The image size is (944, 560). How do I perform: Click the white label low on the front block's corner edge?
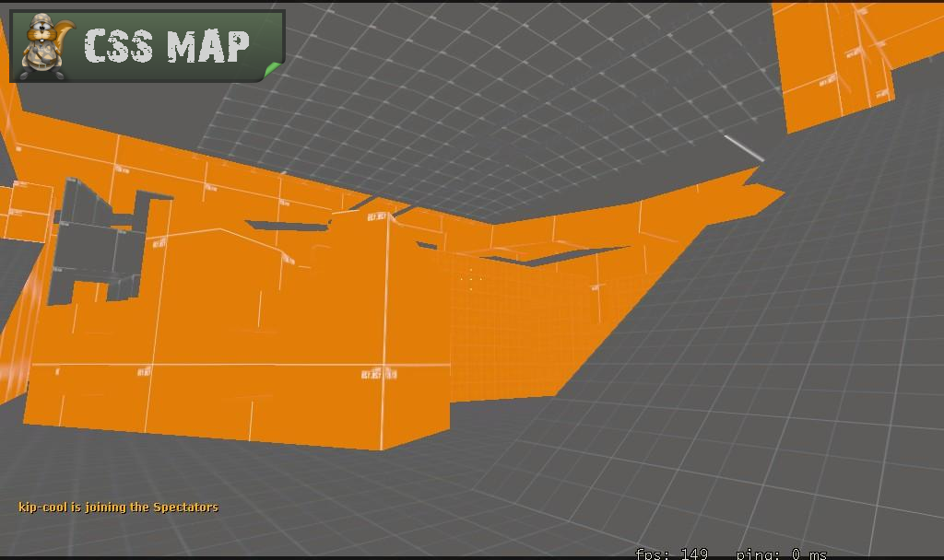point(378,374)
